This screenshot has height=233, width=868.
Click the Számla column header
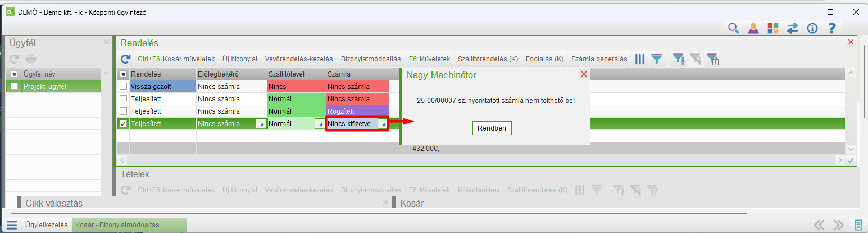[x=357, y=74]
